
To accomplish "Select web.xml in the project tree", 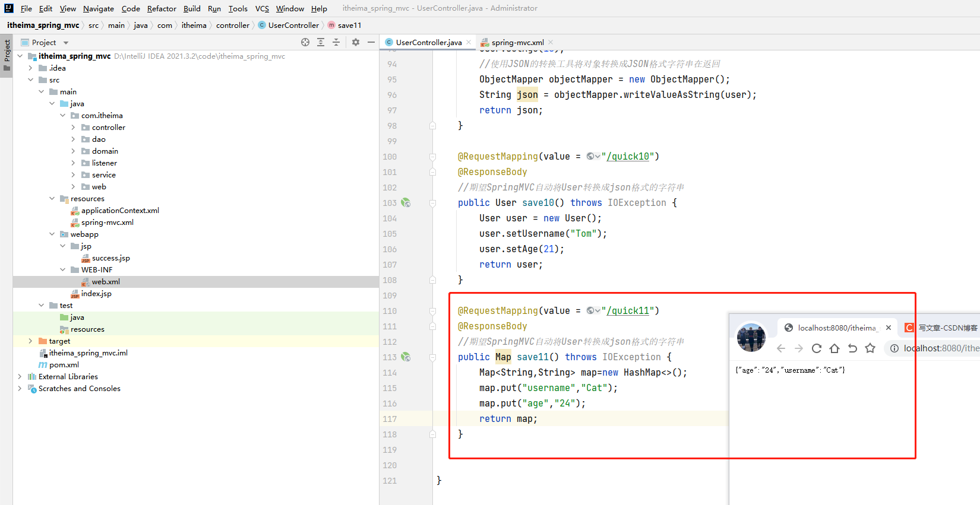I will 106,282.
